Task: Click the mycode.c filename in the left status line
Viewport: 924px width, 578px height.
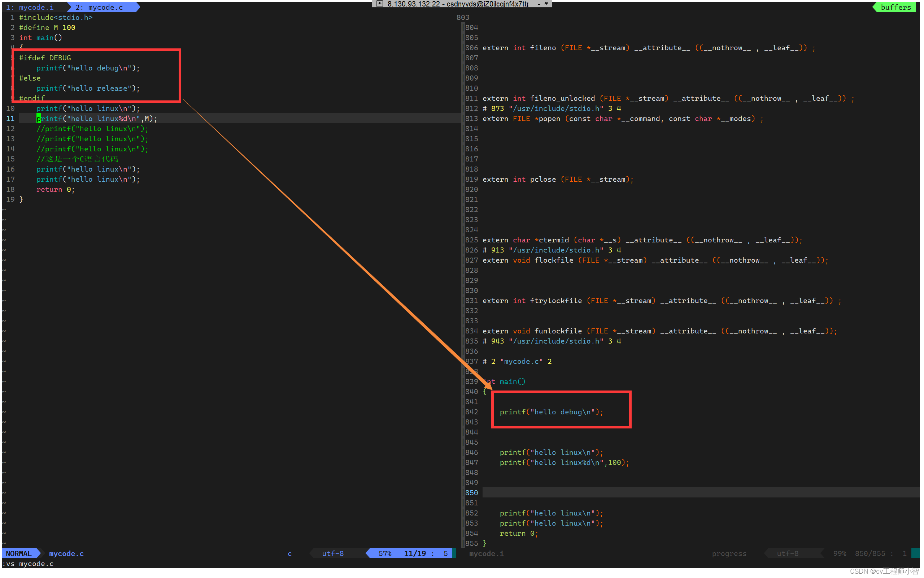Action: click(x=66, y=553)
